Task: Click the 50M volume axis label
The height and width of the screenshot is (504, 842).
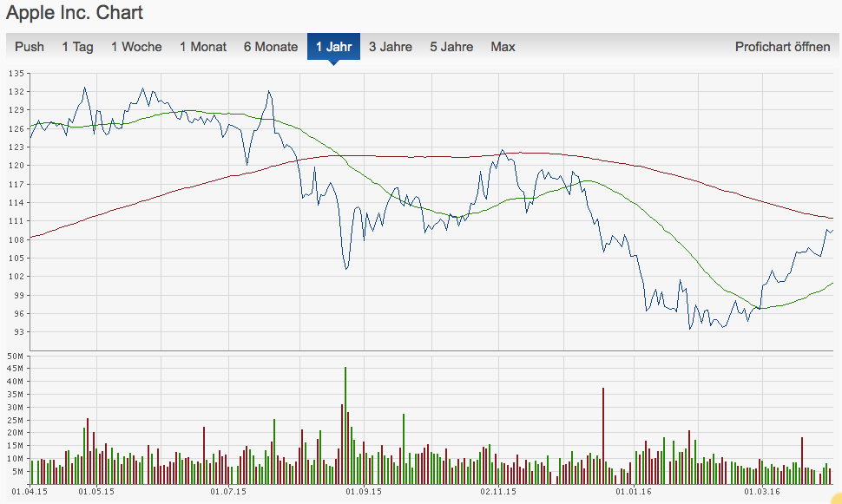Action: point(16,357)
